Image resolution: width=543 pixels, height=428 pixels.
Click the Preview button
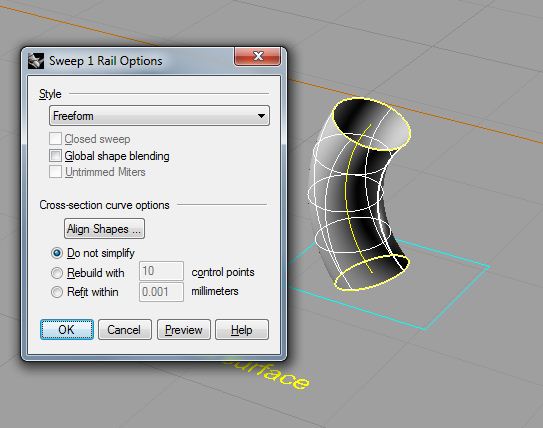pos(184,329)
